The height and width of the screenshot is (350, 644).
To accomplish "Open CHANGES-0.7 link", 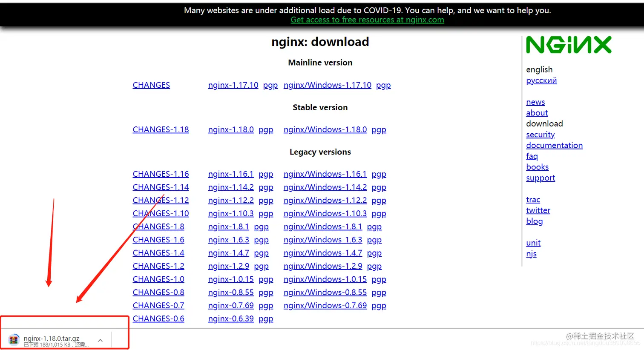I will pyautogui.click(x=158, y=306).
